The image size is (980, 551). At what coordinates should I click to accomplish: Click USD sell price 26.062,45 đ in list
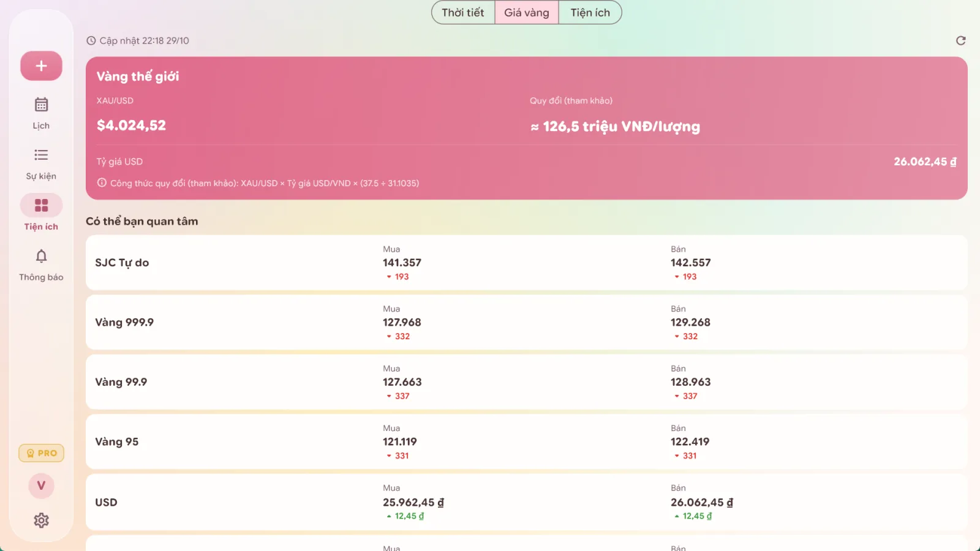(x=702, y=502)
